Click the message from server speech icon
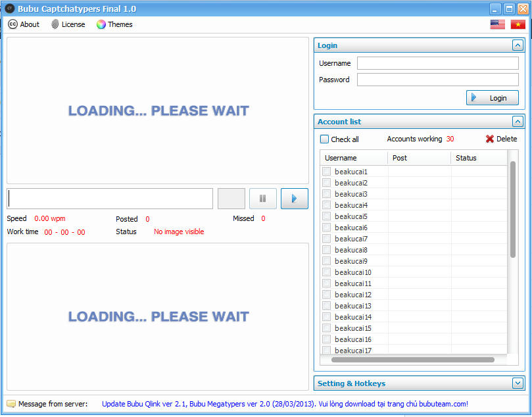The image size is (532, 417). pos(11,404)
